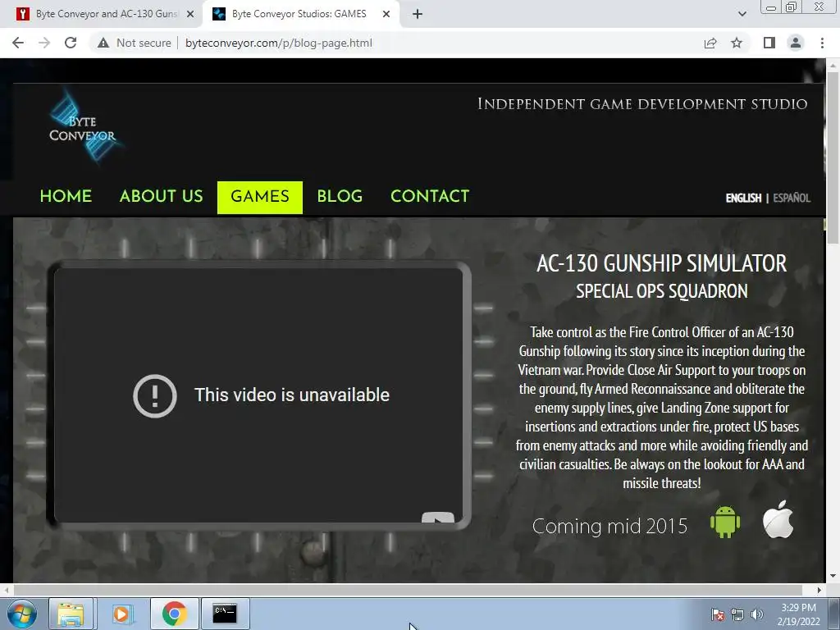Reload the page with the refresh icon

[71, 43]
